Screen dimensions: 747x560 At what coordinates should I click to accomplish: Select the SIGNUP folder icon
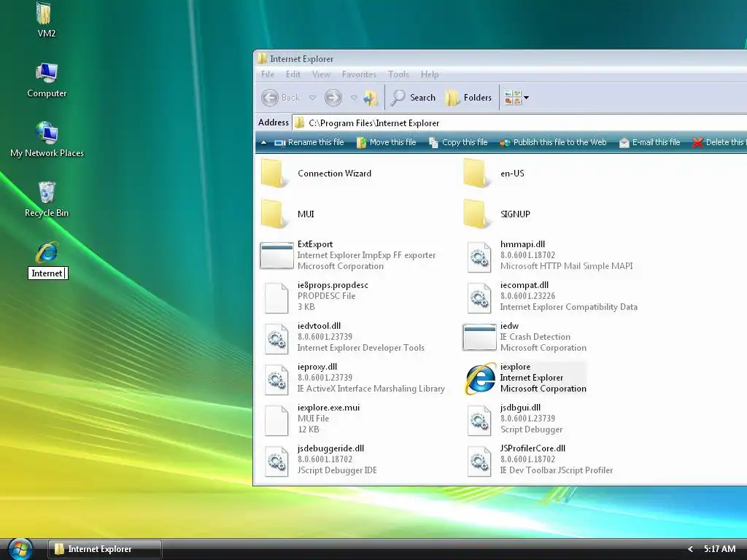coord(477,214)
